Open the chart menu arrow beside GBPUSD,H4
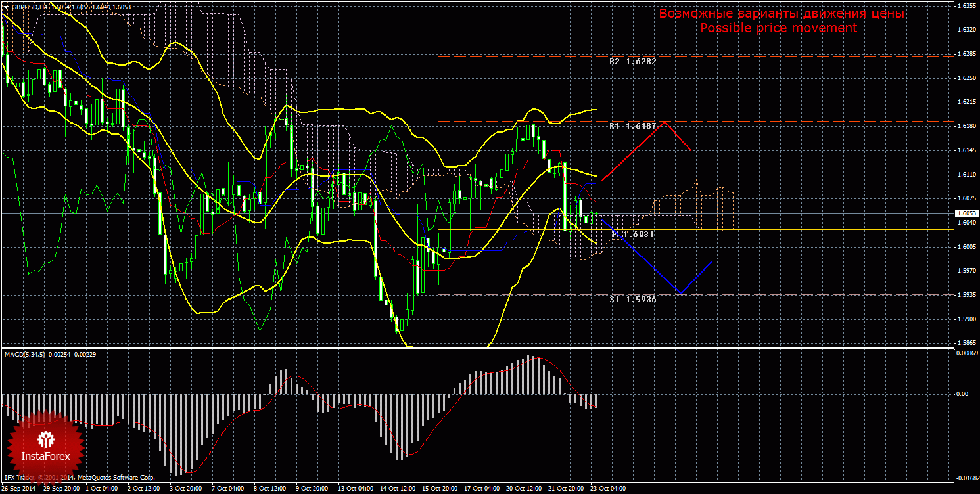980x494 pixels. tap(6, 7)
